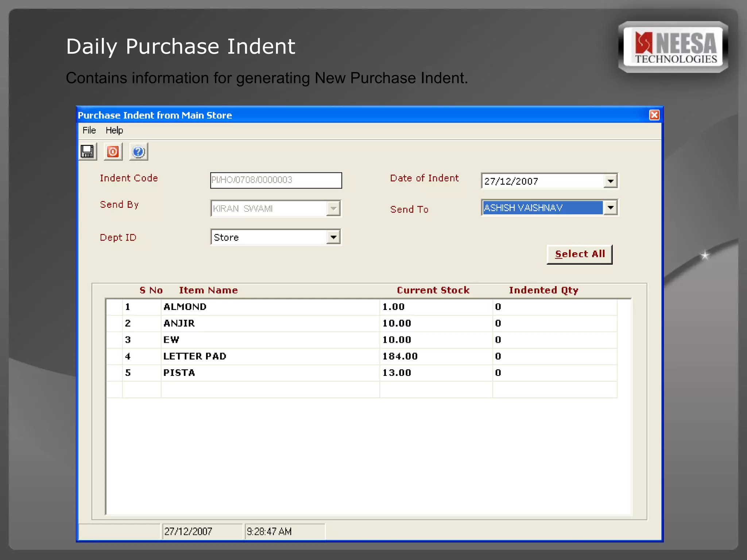
Task: Expand the Date of Indent dropdown arrow
Action: tap(610, 181)
